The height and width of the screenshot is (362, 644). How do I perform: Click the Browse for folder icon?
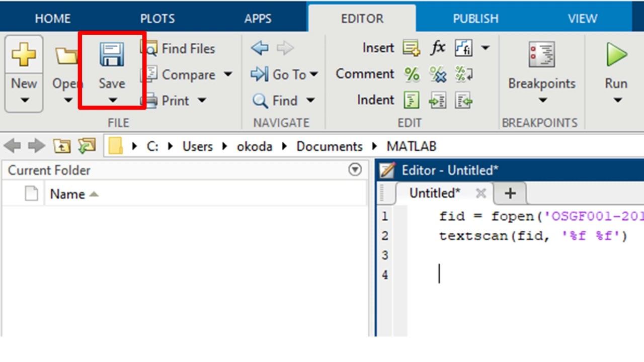87,146
